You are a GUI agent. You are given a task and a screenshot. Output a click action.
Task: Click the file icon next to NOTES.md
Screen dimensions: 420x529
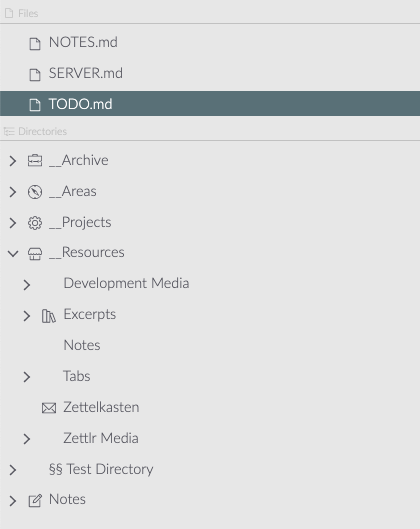pos(35,44)
